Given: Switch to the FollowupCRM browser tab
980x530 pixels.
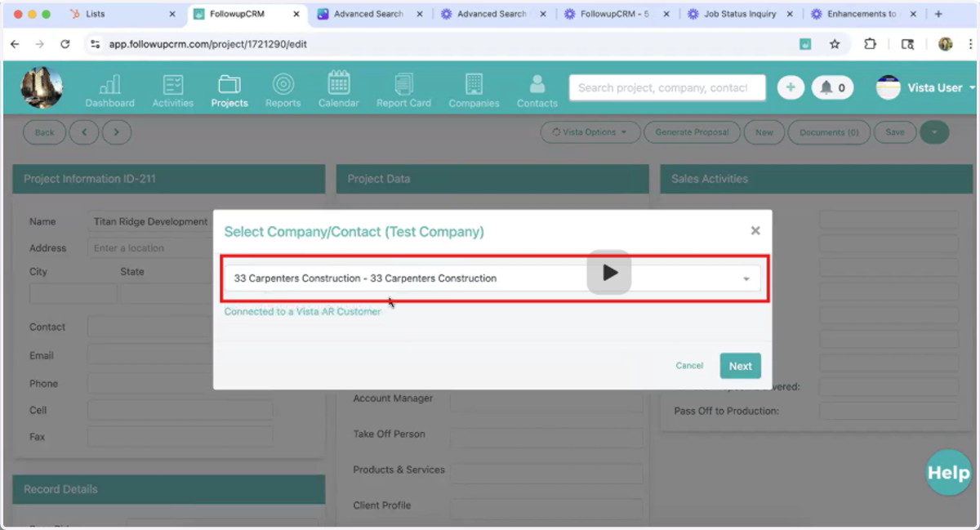Looking at the screenshot, I should [247, 14].
